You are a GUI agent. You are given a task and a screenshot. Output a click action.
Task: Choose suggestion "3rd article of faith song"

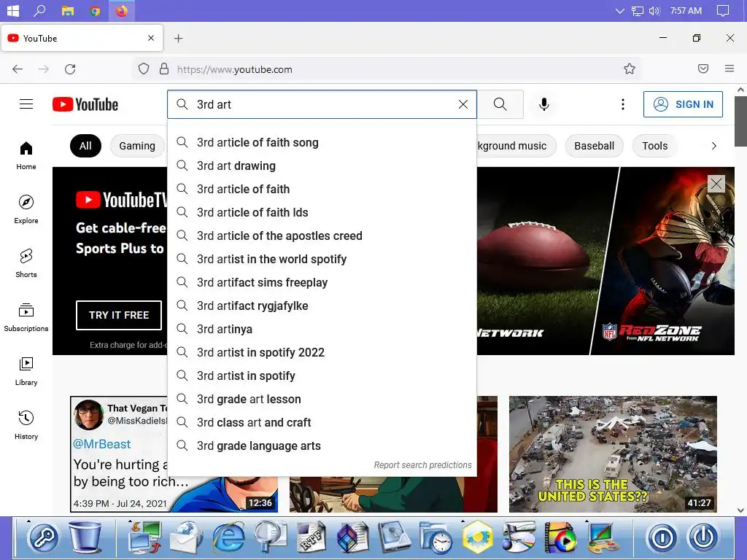[x=322, y=142]
